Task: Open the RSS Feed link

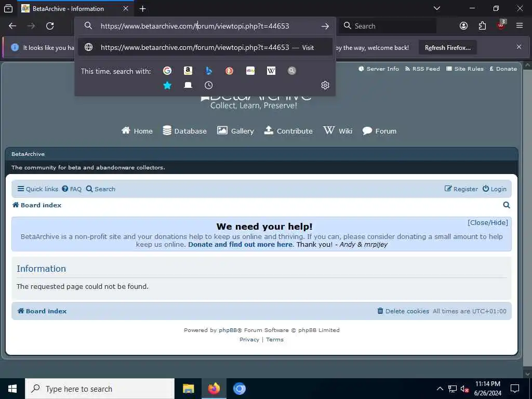Action: tap(422, 69)
